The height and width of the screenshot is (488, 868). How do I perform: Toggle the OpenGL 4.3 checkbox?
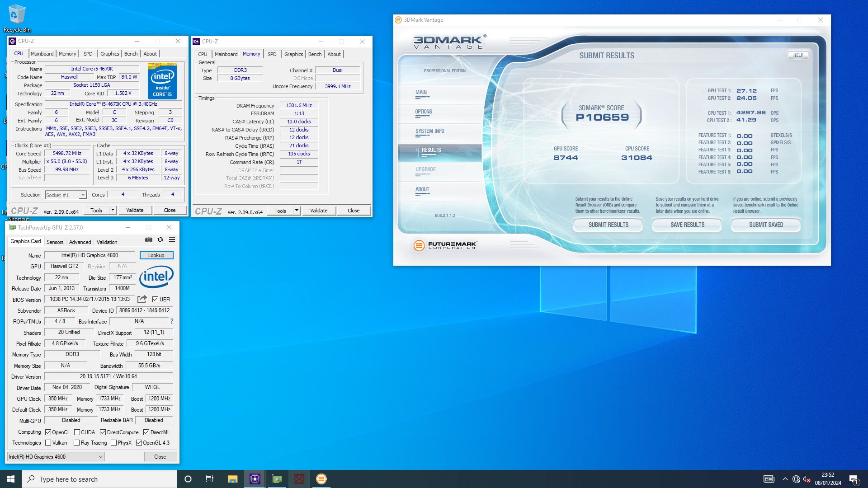coord(139,443)
